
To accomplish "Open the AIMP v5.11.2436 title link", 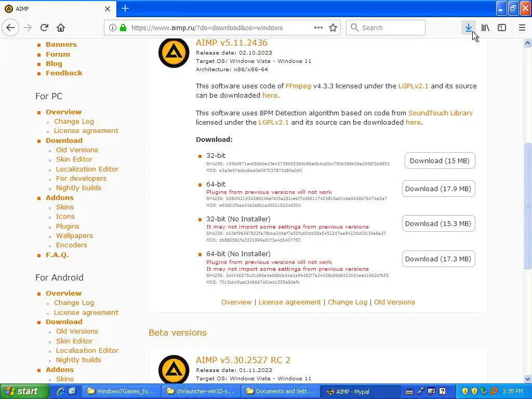I will click(231, 43).
